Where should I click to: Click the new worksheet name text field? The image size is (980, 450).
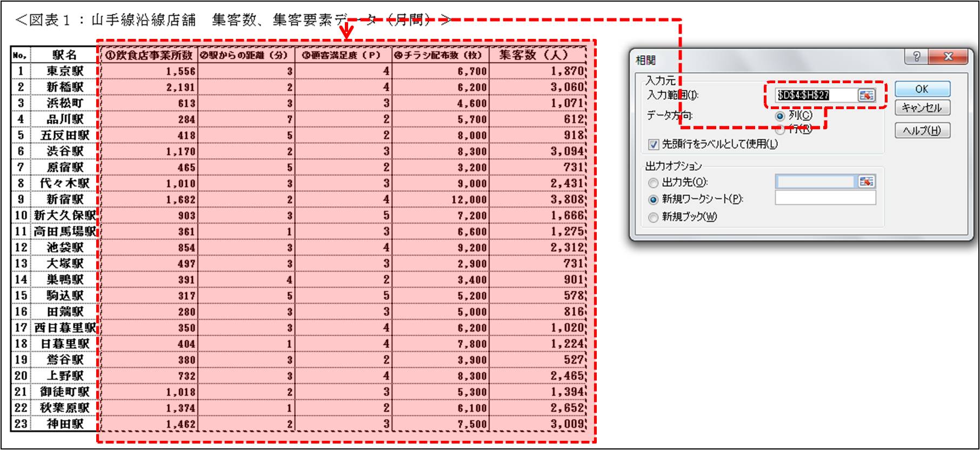[825, 199]
